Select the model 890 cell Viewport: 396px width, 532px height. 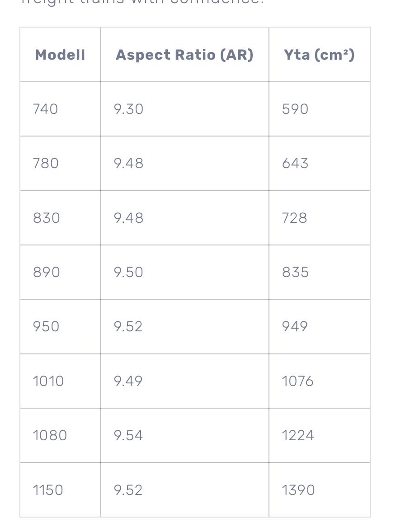47,272
